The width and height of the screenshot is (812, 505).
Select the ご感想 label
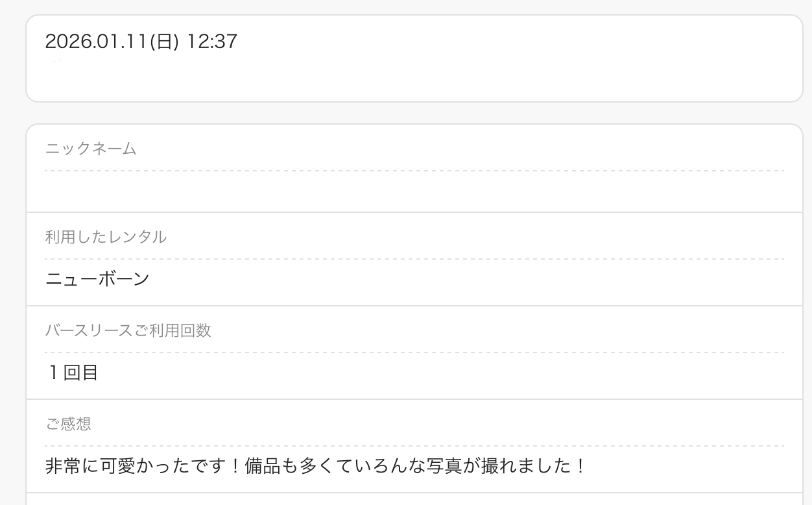coord(68,424)
